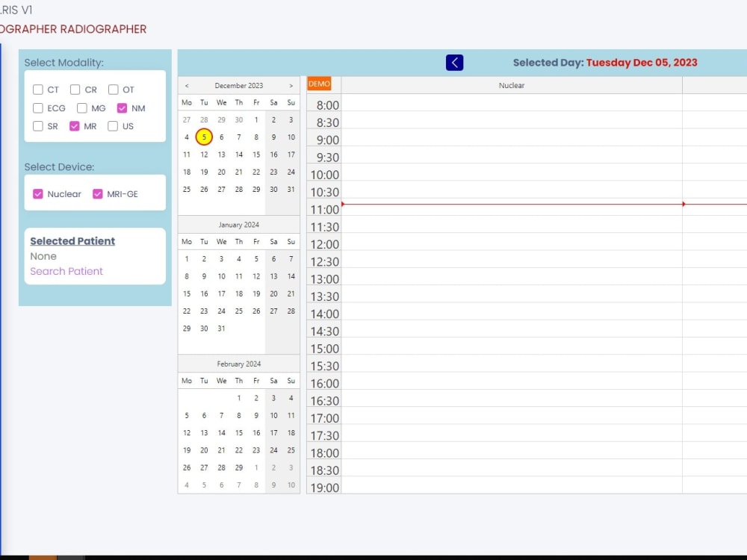The width and height of the screenshot is (747, 560).
Task: Check the SR modality
Action: pos(37,126)
